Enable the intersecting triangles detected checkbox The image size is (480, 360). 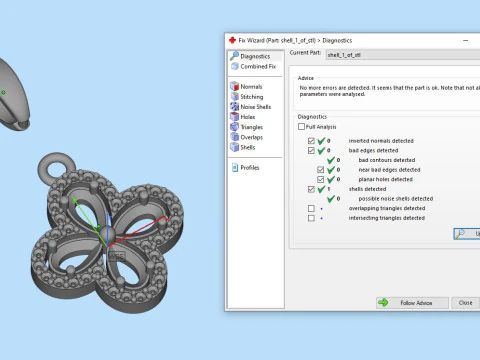(311, 218)
